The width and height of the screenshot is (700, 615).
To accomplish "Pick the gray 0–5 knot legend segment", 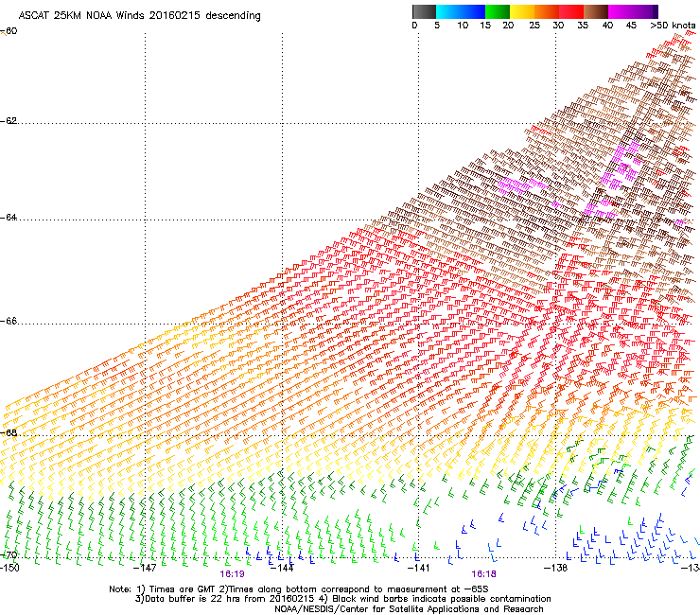I will pyautogui.click(x=424, y=11).
